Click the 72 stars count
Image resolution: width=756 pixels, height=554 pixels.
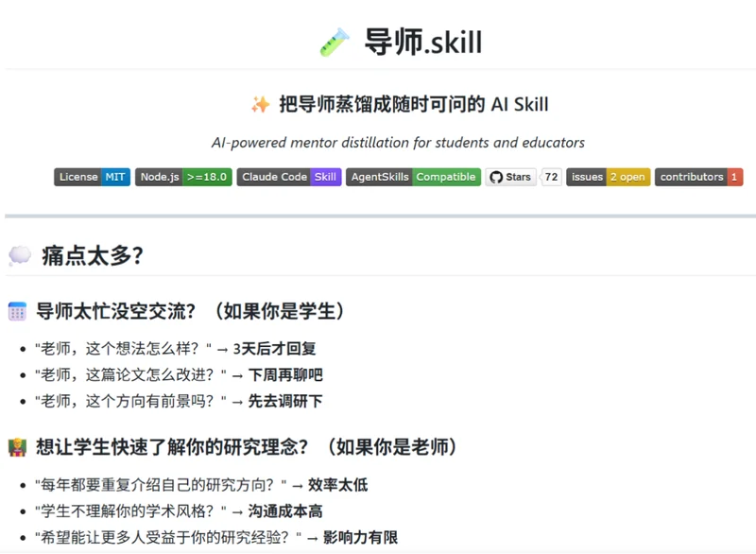pyautogui.click(x=551, y=177)
